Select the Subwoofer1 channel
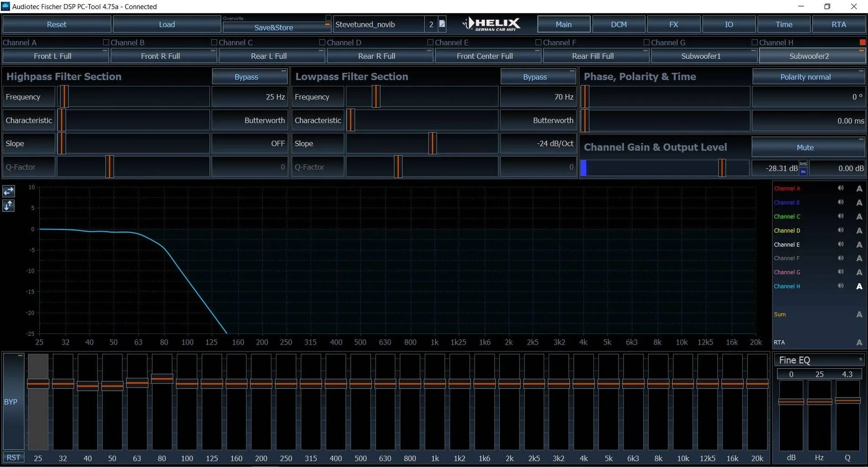868x467 pixels. tap(704, 56)
